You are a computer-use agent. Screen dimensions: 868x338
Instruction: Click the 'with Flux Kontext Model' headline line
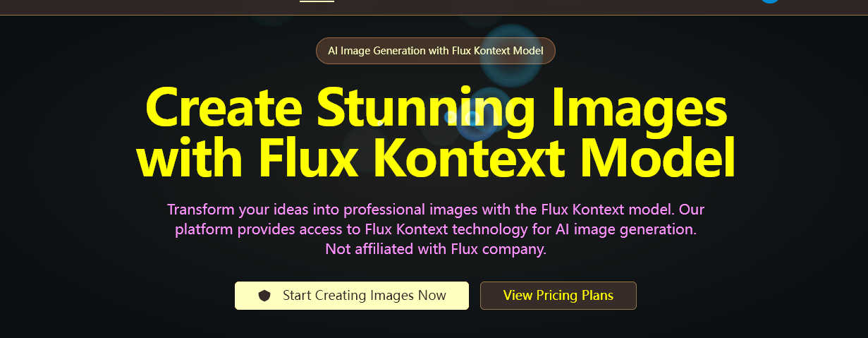pos(436,157)
